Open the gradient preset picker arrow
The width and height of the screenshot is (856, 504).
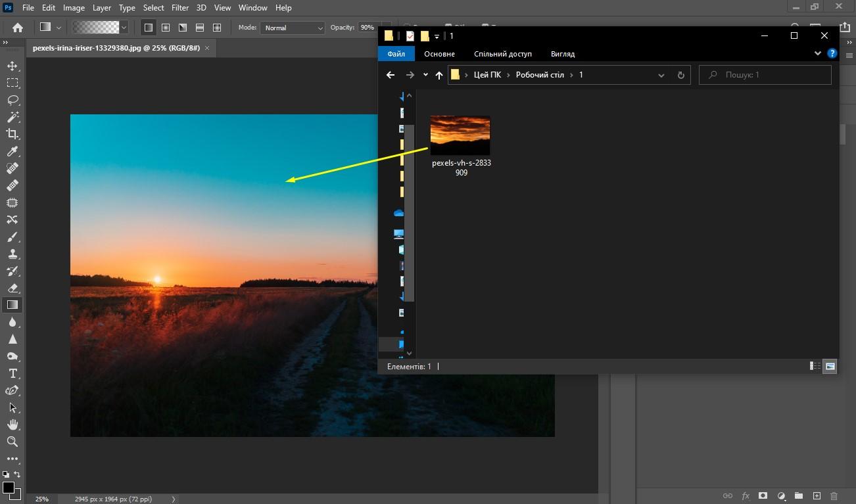tap(124, 28)
